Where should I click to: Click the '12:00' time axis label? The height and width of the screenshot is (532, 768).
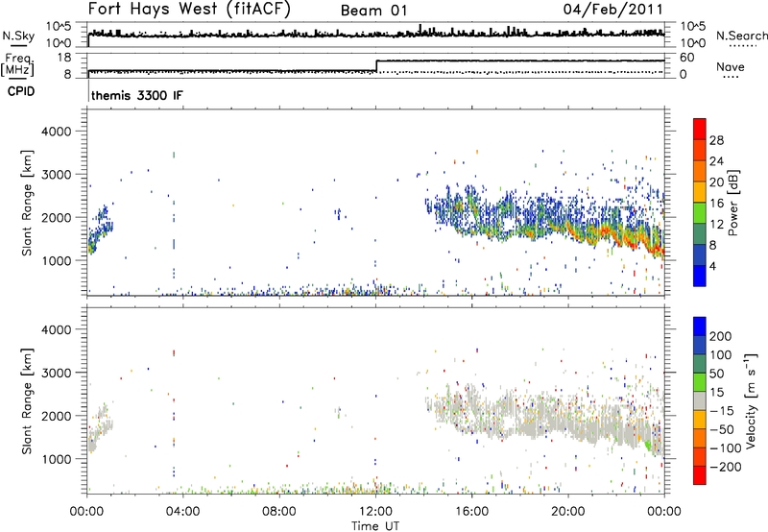[x=375, y=512]
